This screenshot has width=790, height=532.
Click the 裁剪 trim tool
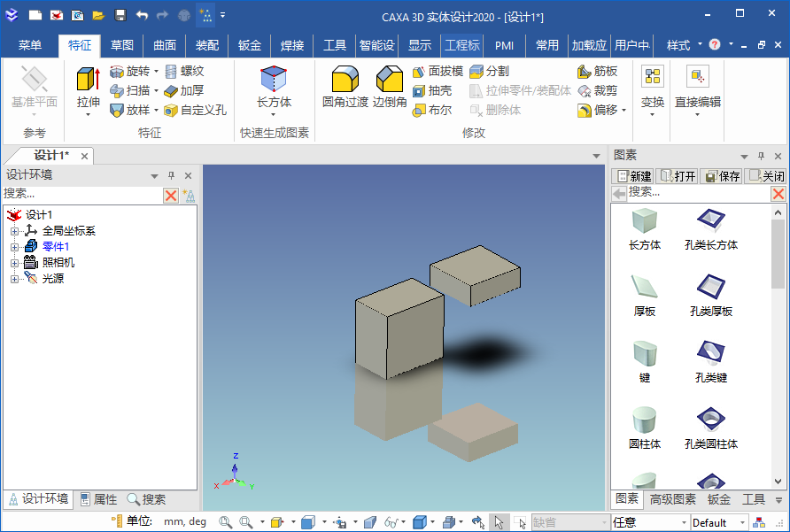(x=597, y=90)
